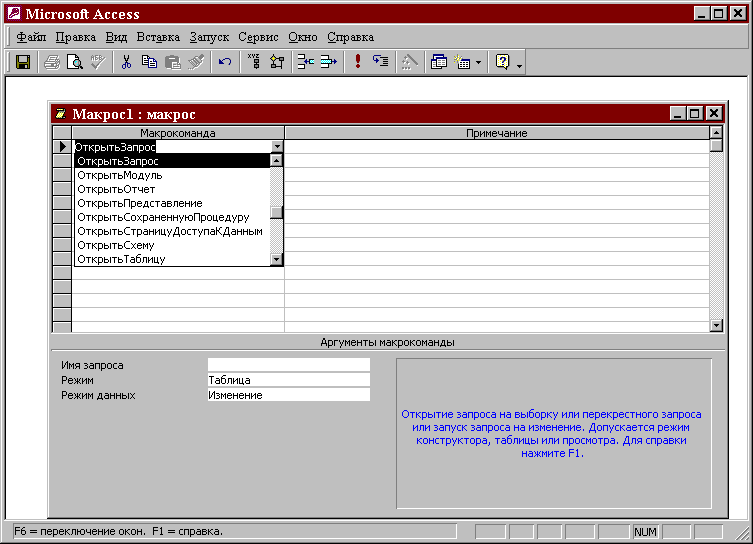Click the Database Window icon
The height and width of the screenshot is (544, 753).
[439, 62]
